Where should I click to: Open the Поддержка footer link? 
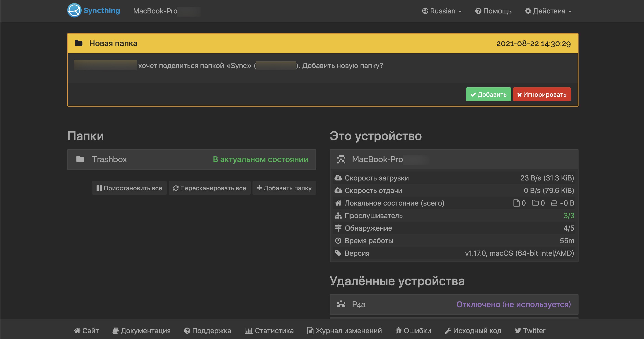(207, 330)
